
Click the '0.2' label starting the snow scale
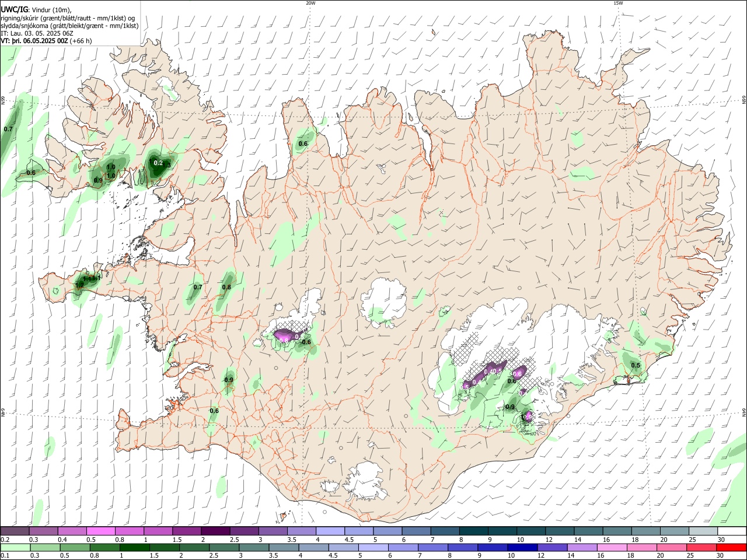tap(5, 540)
